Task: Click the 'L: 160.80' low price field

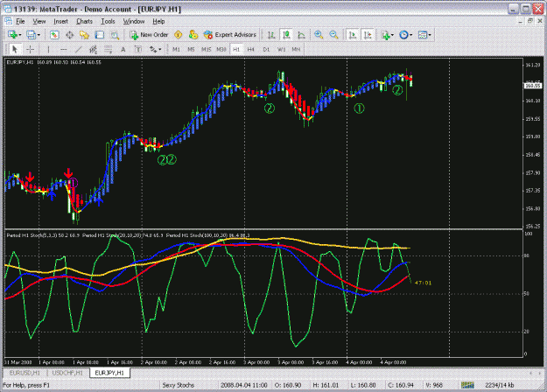Action: [x=363, y=385]
